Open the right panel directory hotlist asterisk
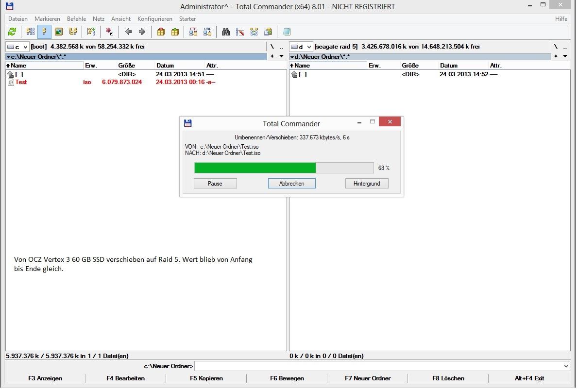 (556, 57)
